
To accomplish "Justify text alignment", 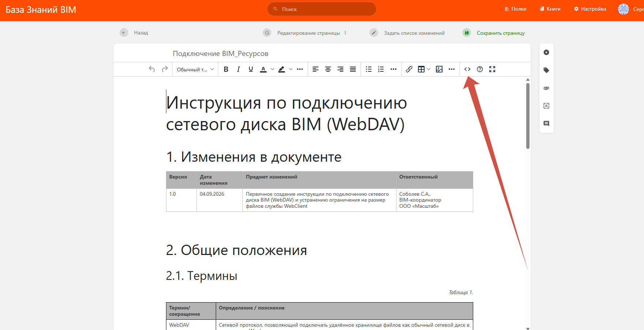I will [x=353, y=69].
